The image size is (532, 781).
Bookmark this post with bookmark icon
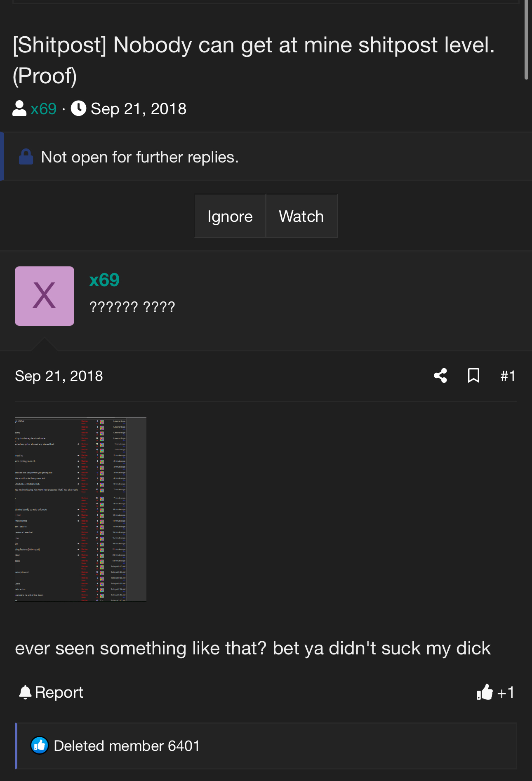[473, 376]
